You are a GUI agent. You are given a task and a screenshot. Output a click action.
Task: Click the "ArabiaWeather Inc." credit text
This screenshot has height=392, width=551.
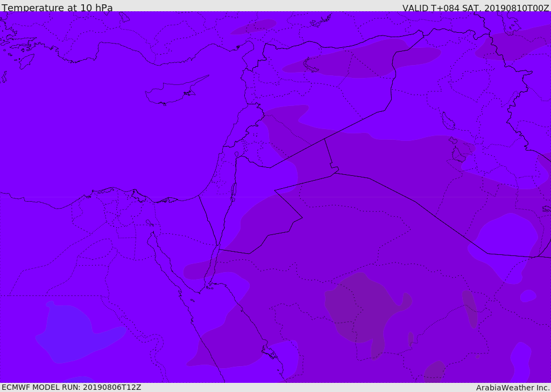(x=512, y=388)
